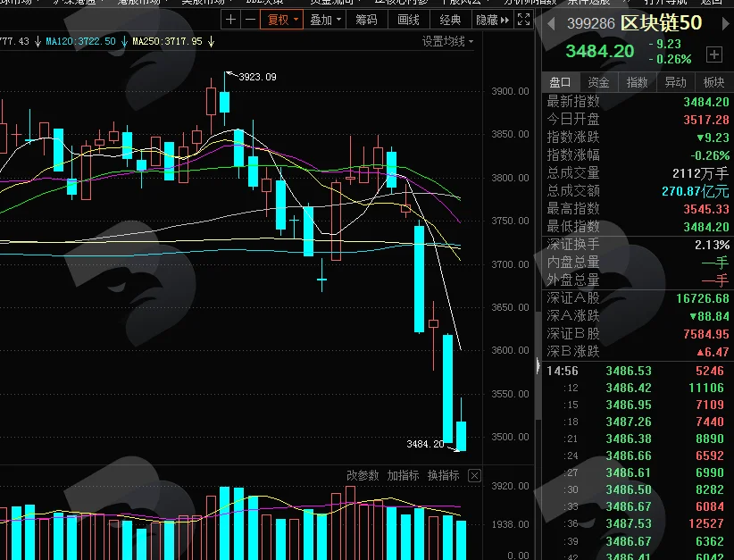Click the tick volume 11106
Image resolution: width=734 pixels, height=560 pixels.
[x=706, y=388]
